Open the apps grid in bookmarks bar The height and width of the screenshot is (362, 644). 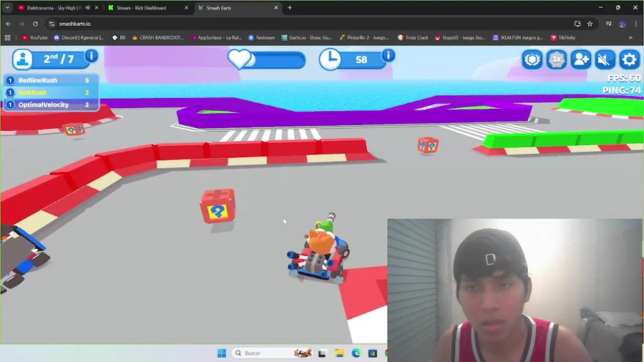pyautogui.click(x=7, y=38)
